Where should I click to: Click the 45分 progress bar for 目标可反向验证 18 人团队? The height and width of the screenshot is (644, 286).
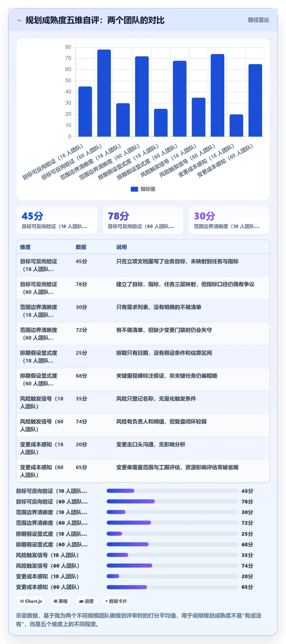pos(172,491)
